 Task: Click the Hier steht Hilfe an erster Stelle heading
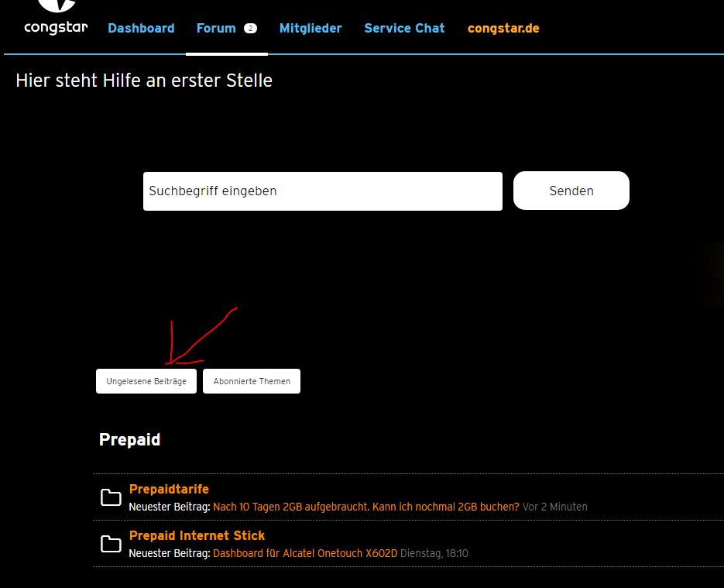(144, 81)
